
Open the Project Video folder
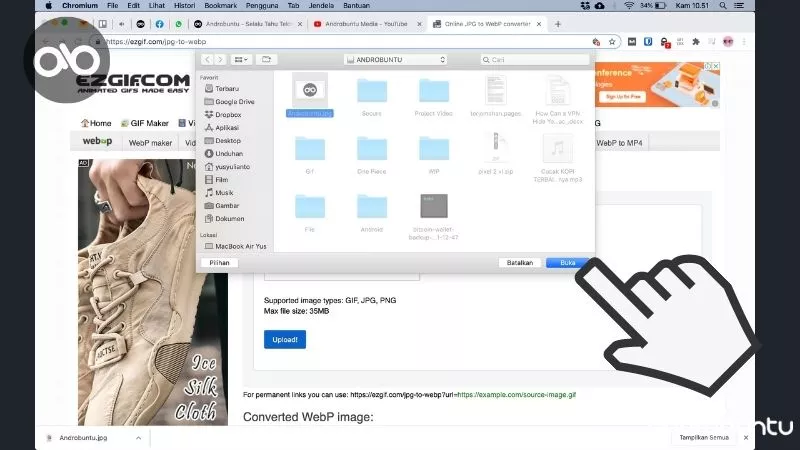[434, 90]
